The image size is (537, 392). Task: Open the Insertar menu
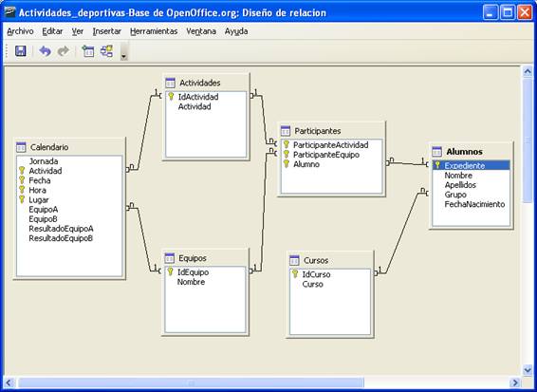coord(107,31)
